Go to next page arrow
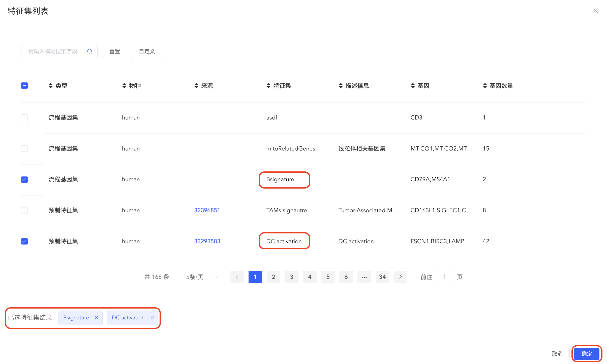The width and height of the screenshot is (607, 364). tap(401, 277)
